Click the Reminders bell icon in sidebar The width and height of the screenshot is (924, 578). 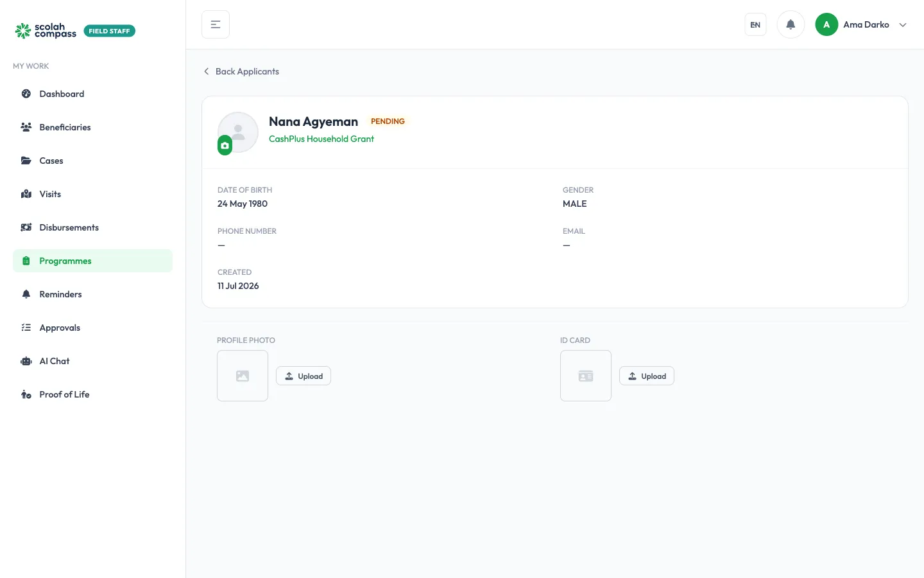[26, 294]
